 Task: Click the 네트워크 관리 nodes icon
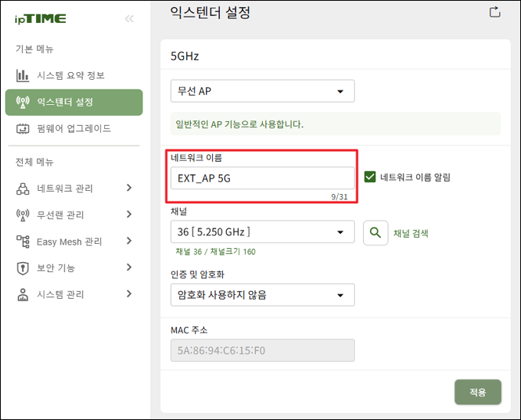[x=22, y=189]
